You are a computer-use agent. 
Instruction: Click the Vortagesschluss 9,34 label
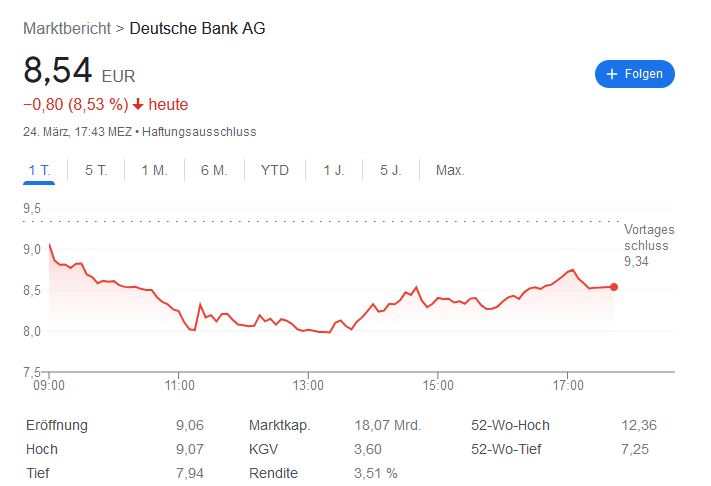[x=649, y=245]
